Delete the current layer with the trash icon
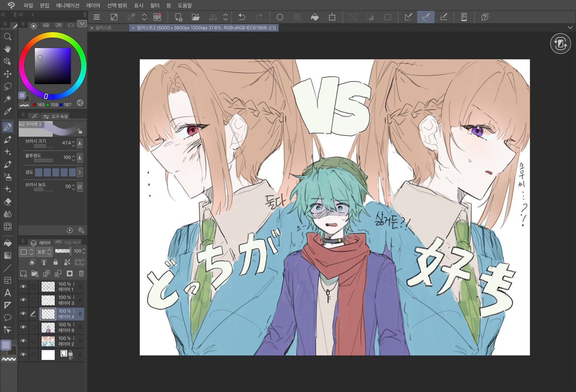Viewport: 576px width, 392px height. (x=81, y=273)
